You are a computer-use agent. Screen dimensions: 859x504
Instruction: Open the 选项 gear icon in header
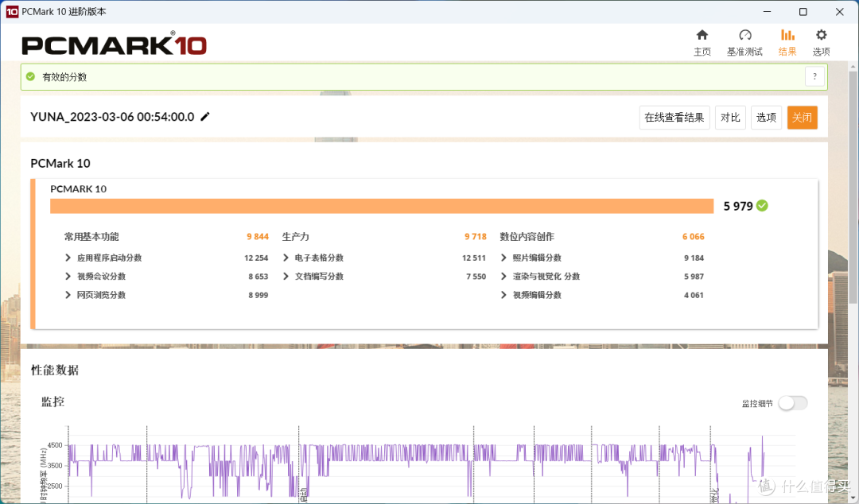pos(821,36)
